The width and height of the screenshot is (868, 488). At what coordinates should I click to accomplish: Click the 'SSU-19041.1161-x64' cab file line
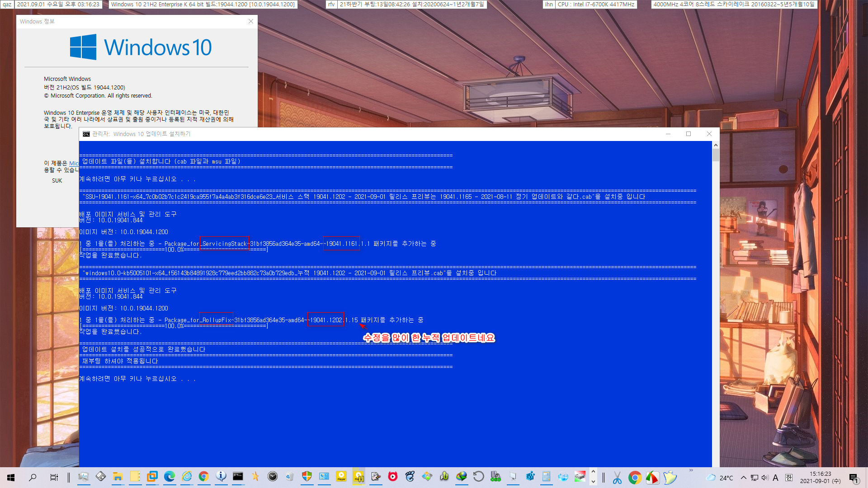point(364,197)
